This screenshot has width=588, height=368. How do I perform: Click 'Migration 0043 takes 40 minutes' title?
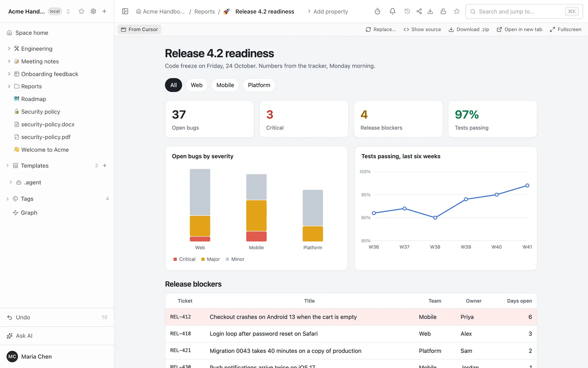coord(285,351)
